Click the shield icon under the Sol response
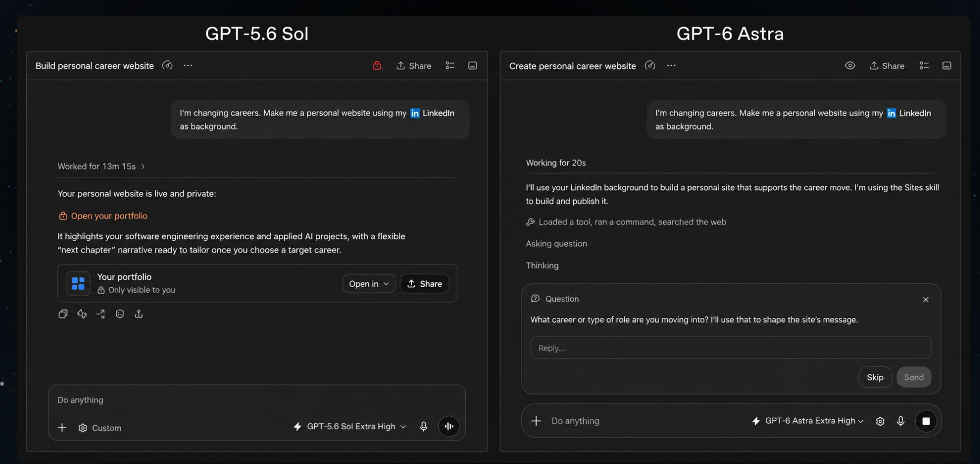The height and width of the screenshot is (464, 980). [x=120, y=314]
